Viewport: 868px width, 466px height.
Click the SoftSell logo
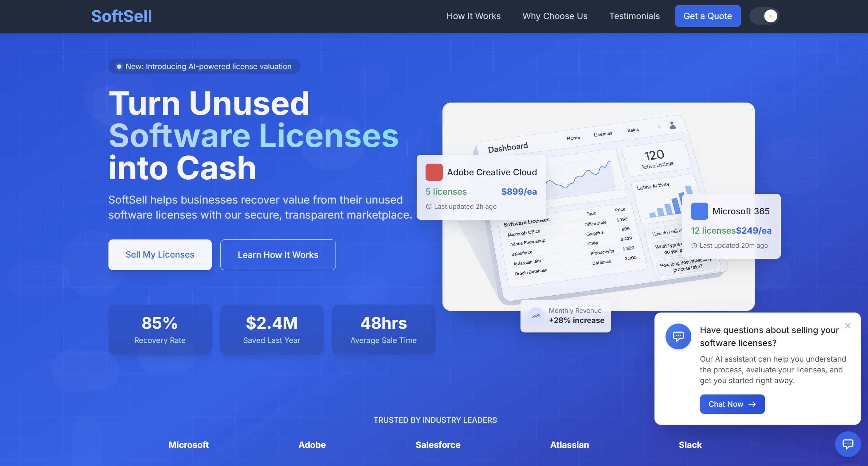tap(121, 16)
